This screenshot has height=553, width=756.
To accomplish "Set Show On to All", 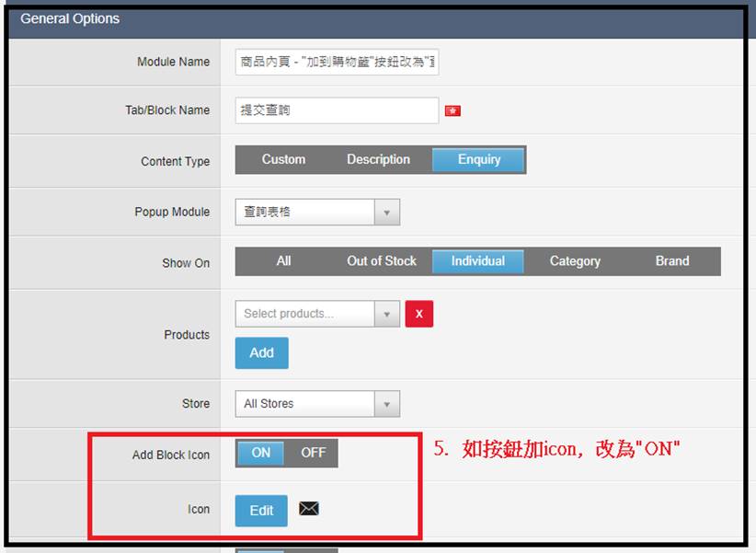I will click(x=283, y=261).
